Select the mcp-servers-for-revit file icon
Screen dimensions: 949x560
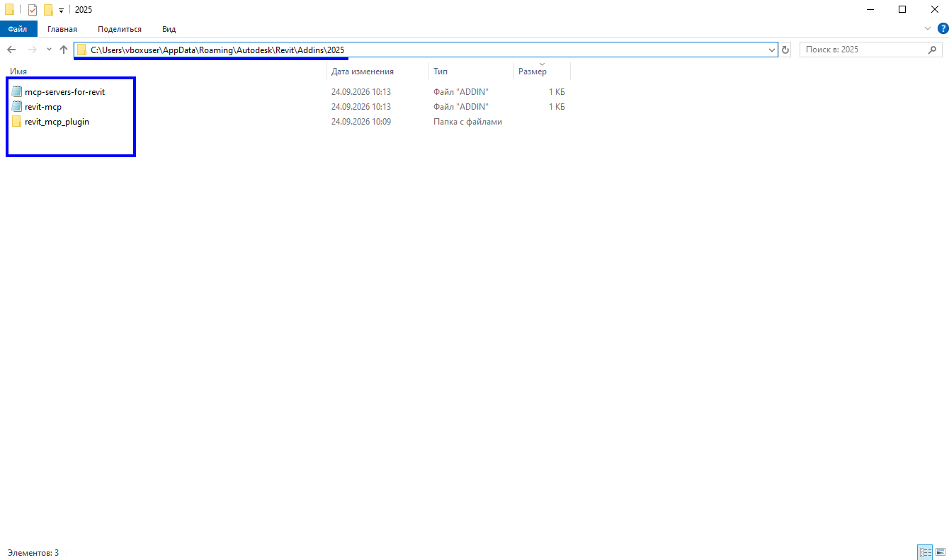coord(17,92)
